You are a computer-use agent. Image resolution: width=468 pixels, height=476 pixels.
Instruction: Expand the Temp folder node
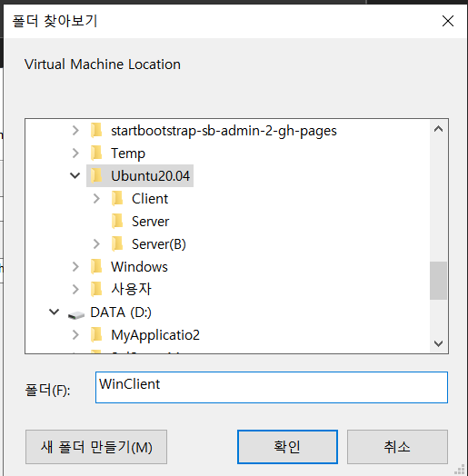click(75, 153)
